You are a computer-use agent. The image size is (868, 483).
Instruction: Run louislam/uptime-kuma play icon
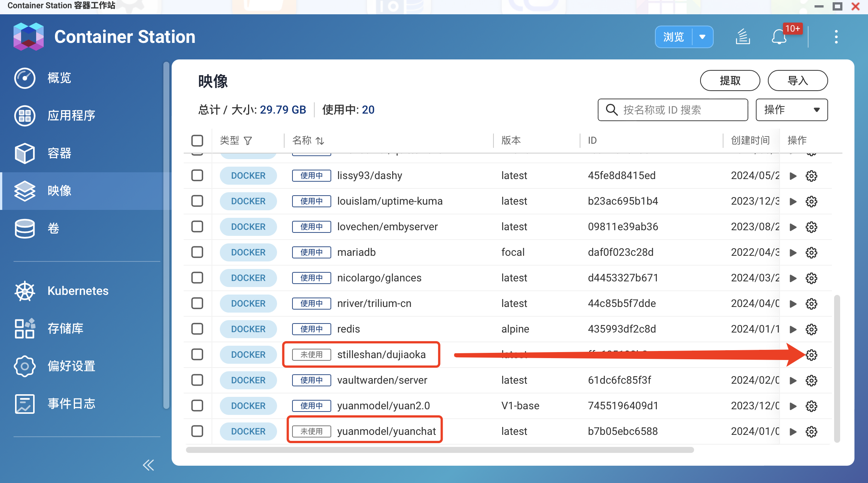click(x=793, y=201)
